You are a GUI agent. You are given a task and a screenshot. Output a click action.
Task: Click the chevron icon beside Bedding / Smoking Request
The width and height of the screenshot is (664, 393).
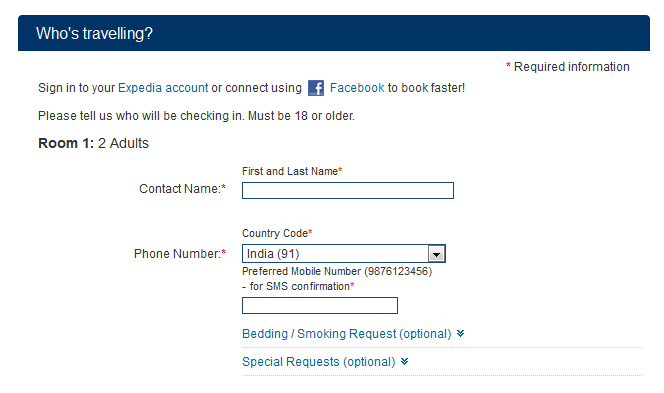(460, 334)
